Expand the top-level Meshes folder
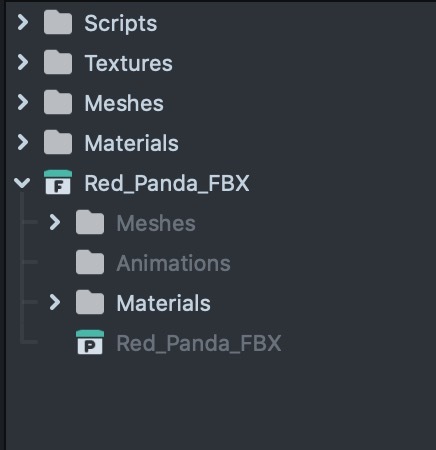The width and height of the screenshot is (436, 450). coord(23,102)
